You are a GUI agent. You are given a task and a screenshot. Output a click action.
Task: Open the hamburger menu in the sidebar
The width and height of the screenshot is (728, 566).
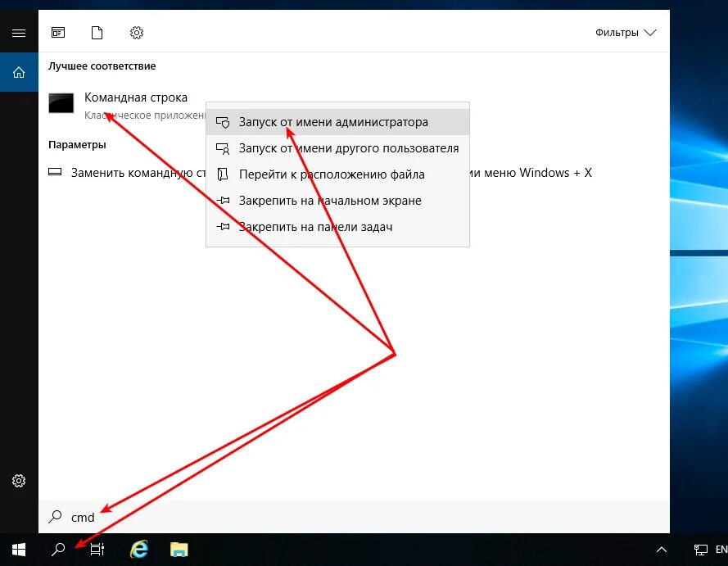point(19,32)
